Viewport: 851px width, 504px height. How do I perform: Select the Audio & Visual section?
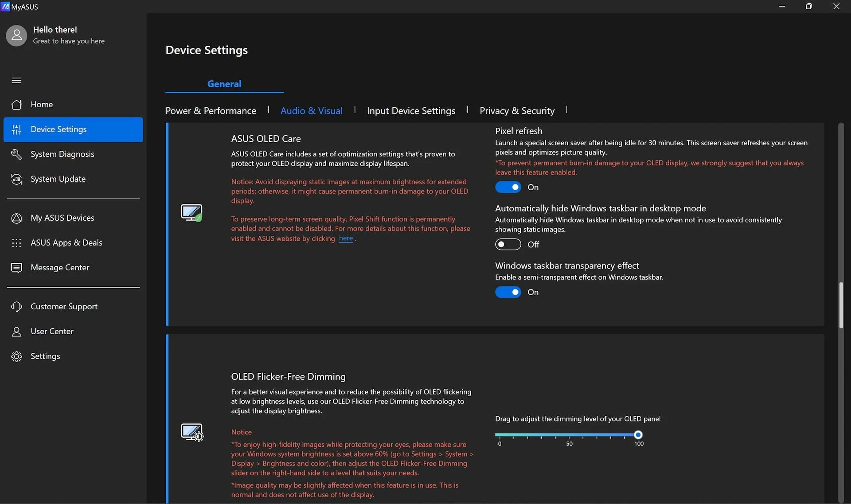[312, 111]
